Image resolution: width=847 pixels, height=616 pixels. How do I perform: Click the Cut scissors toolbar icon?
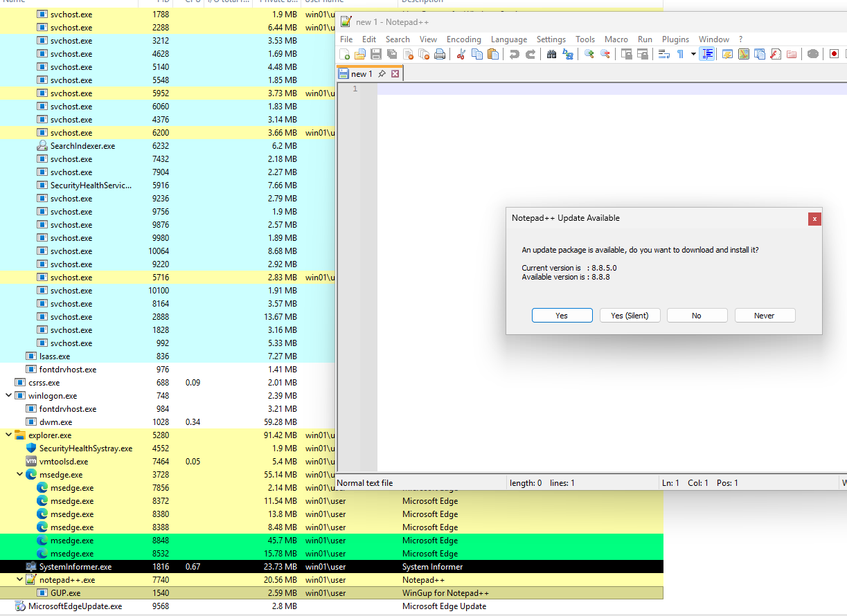point(461,54)
